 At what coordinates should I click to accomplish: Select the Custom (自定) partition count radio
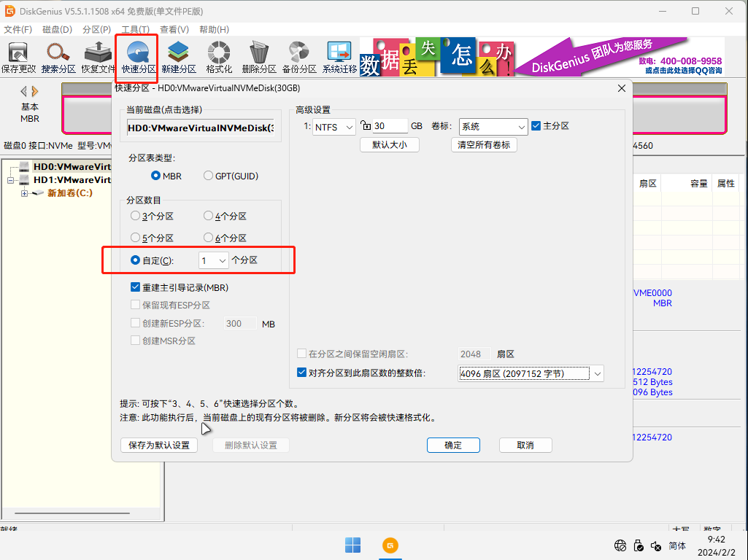pos(153,260)
